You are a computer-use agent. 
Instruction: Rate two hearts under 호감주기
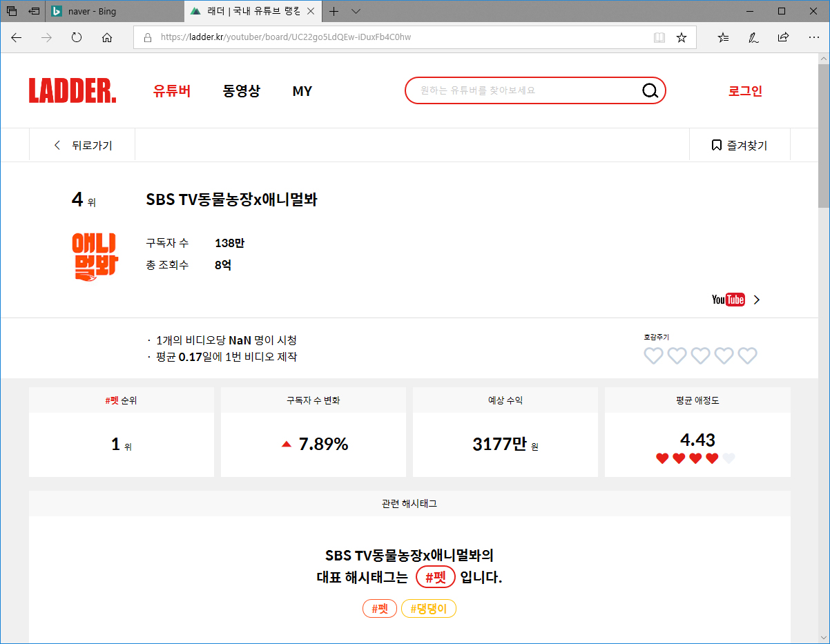tap(677, 356)
